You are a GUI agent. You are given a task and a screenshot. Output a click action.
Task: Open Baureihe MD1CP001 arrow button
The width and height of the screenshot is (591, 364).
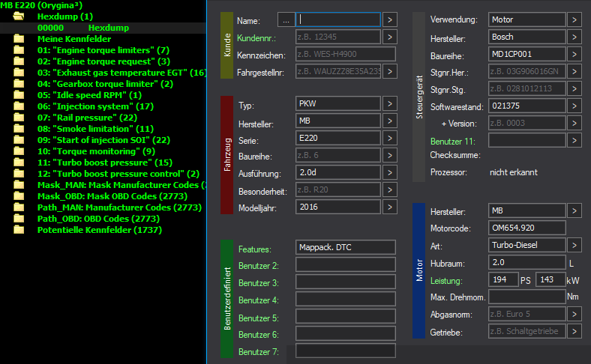574,54
